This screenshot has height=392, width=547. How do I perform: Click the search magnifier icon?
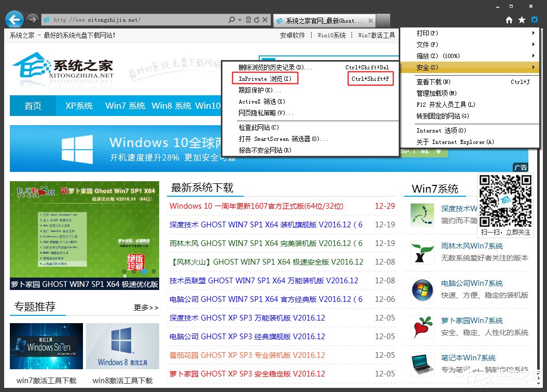232,20
